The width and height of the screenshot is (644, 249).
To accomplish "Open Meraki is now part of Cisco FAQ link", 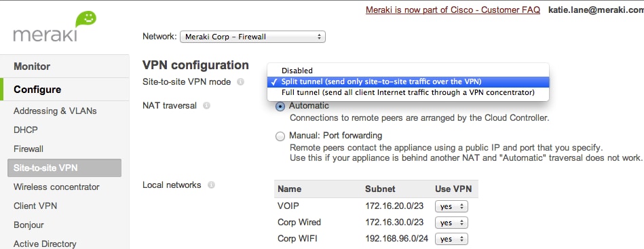I will (x=453, y=10).
